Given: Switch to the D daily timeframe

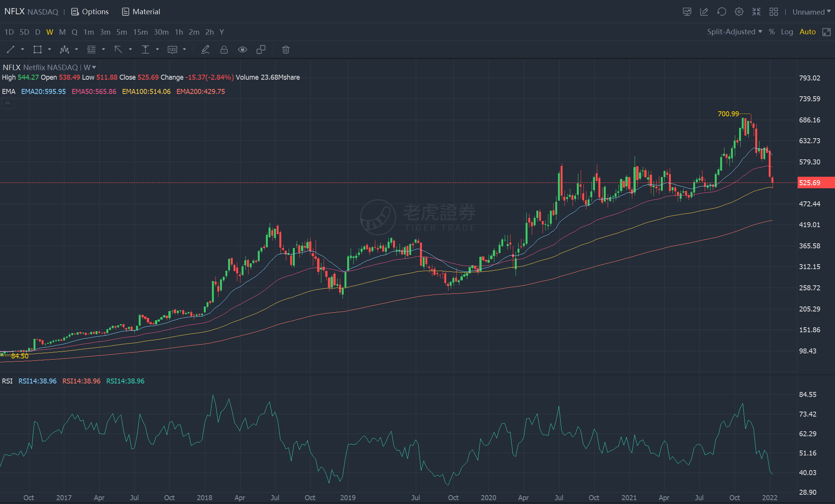Looking at the screenshot, I should [x=37, y=32].
